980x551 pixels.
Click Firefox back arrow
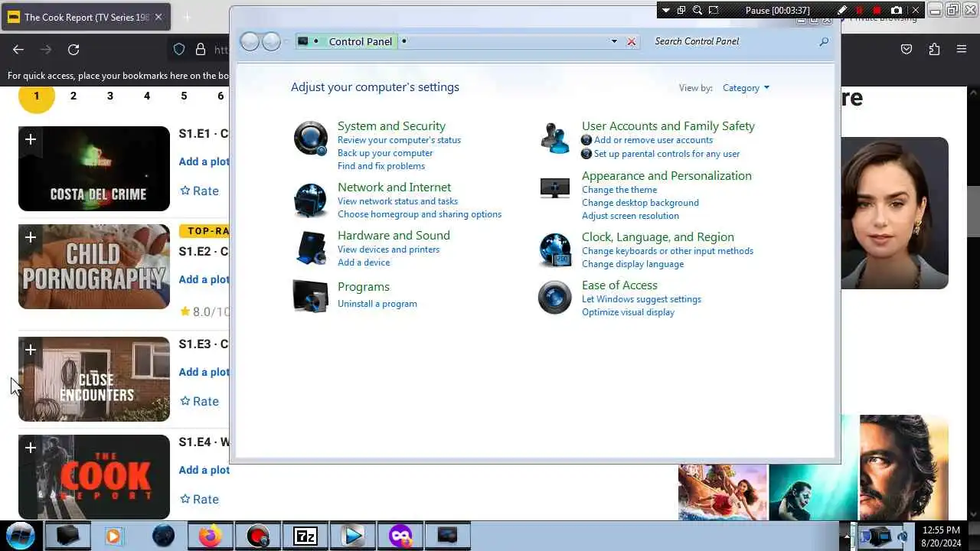coord(18,49)
